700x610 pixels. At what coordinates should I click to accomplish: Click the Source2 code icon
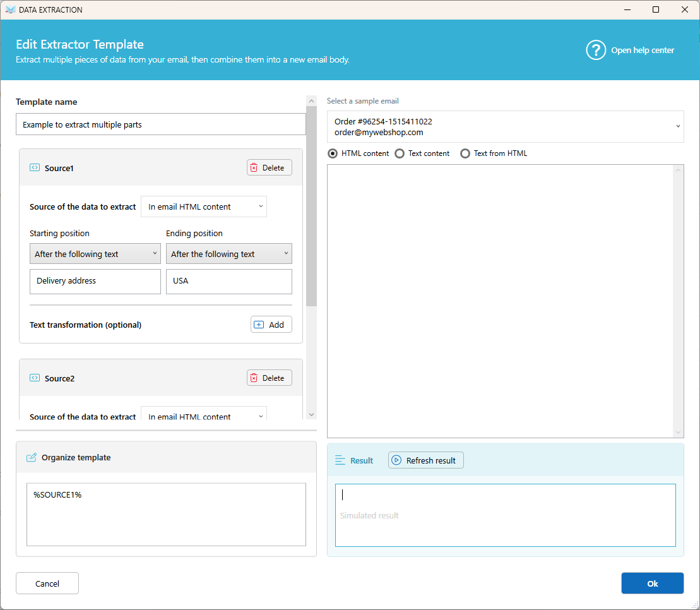click(34, 378)
